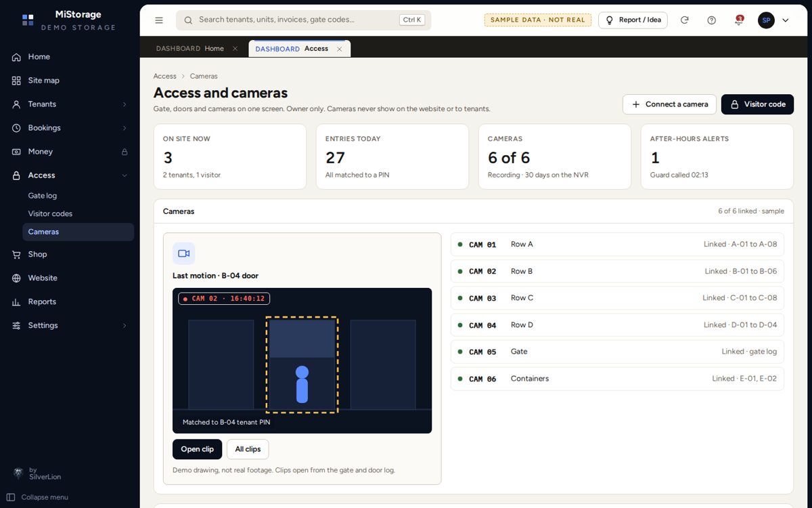This screenshot has width=812, height=508.
Task: Collapse the Access sidebar section
Action: (125, 175)
